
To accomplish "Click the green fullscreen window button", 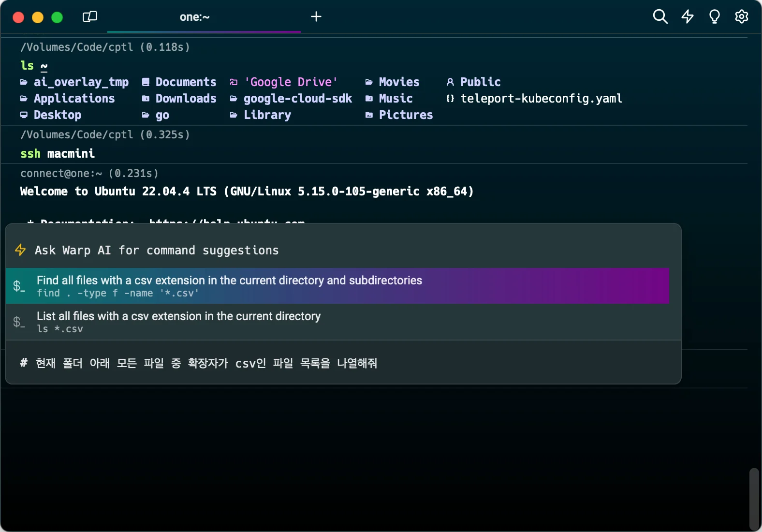I will (x=57, y=17).
